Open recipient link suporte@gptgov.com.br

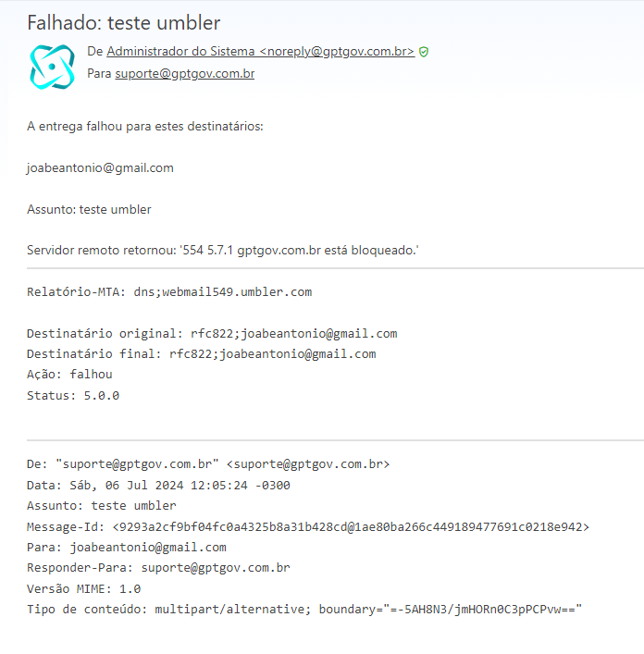coord(185,73)
